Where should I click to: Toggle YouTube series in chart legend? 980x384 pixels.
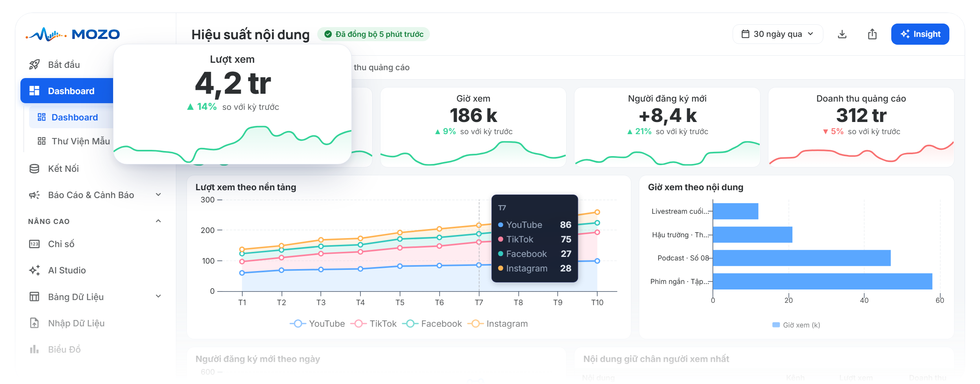(317, 324)
